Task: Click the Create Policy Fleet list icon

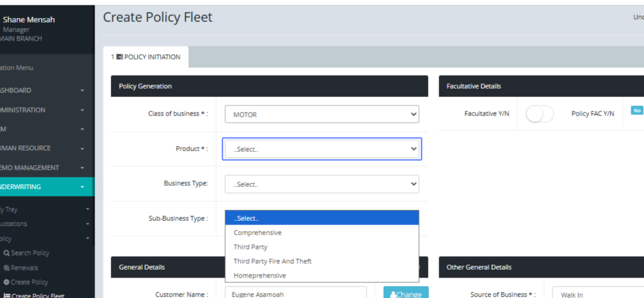Action: 6,295
